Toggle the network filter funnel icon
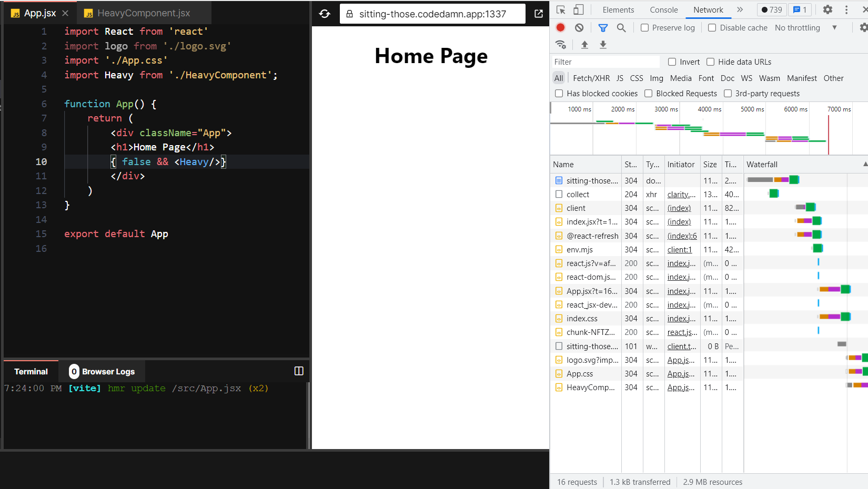The height and width of the screenshot is (489, 868). pyautogui.click(x=603, y=27)
